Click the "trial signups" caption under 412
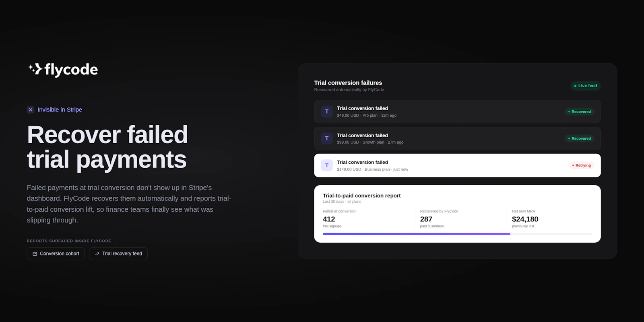The width and height of the screenshot is (644, 322). tap(332, 226)
